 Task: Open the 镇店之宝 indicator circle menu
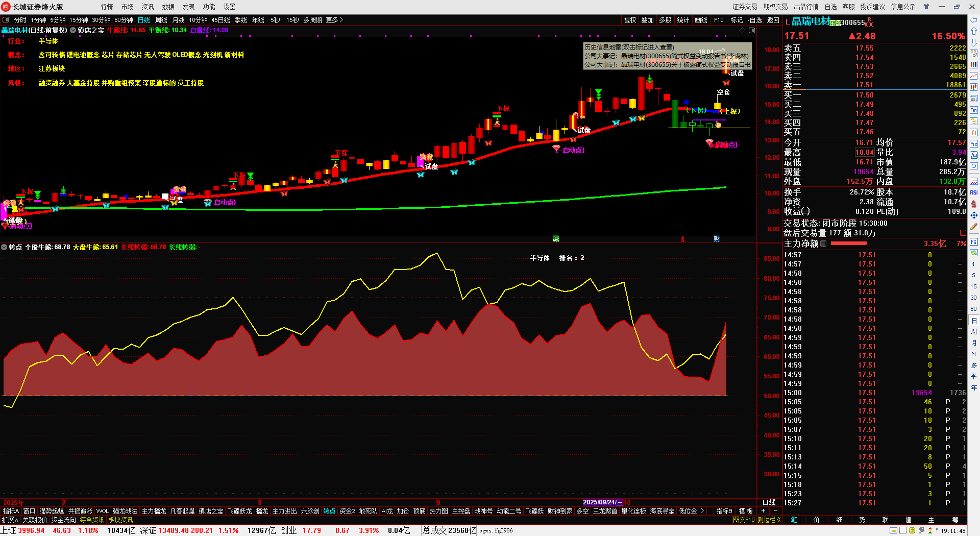pyautogui.click(x=73, y=30)
